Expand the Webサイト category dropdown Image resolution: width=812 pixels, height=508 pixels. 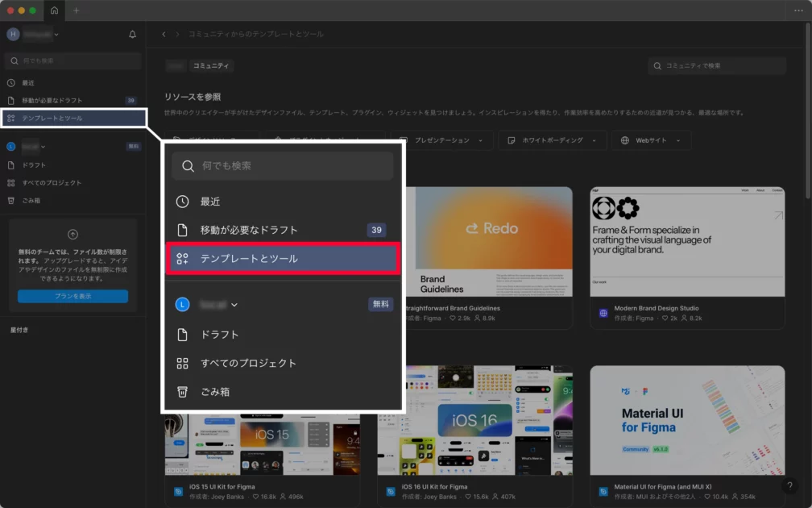click(x=651, y=140)
